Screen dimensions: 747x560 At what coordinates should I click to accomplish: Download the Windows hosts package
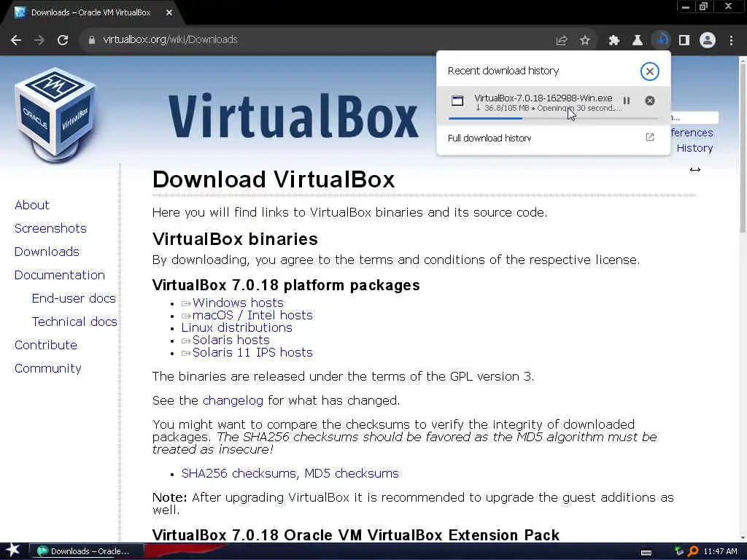tap(238, 303)
